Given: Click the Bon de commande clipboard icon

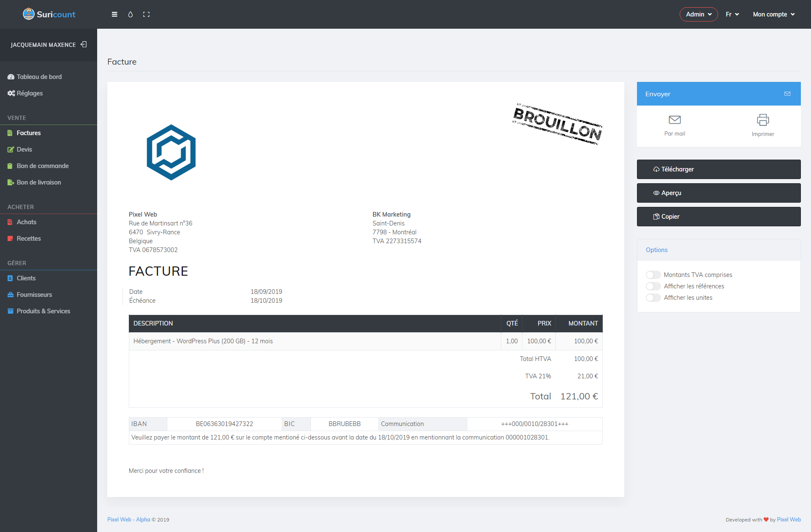Looking at the screenshot, I should 10,166.
